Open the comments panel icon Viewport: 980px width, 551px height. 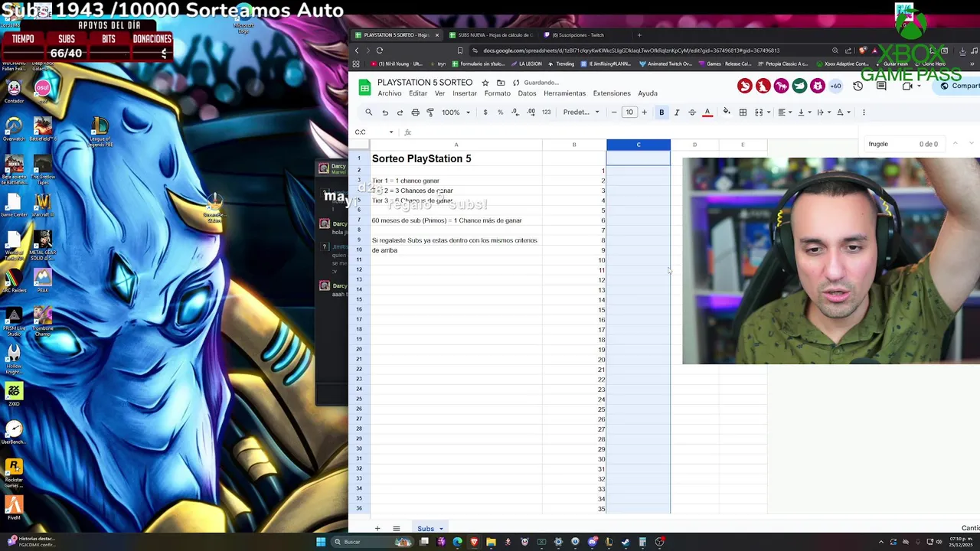(x=881, y=86)
